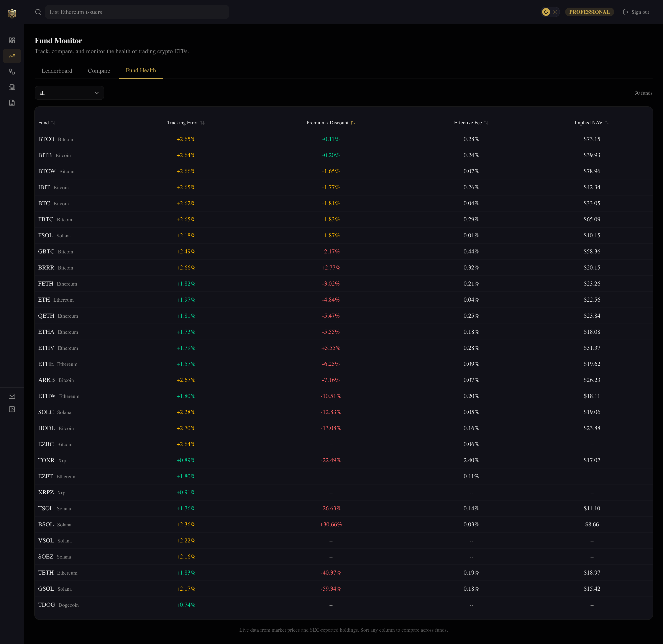Open the mail envelope icon in the sidebar
Image resolution: width=663 pixels, height=644 pixels.
tap(12, 396)
